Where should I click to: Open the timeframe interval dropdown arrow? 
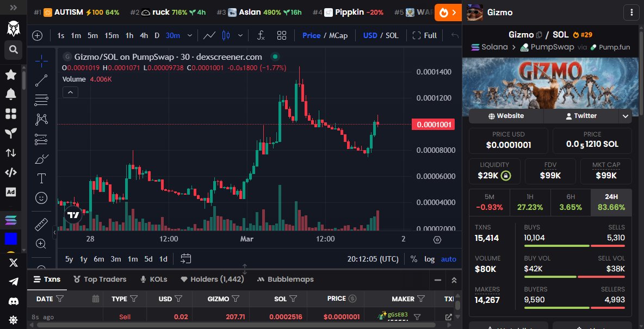point(190,35)
